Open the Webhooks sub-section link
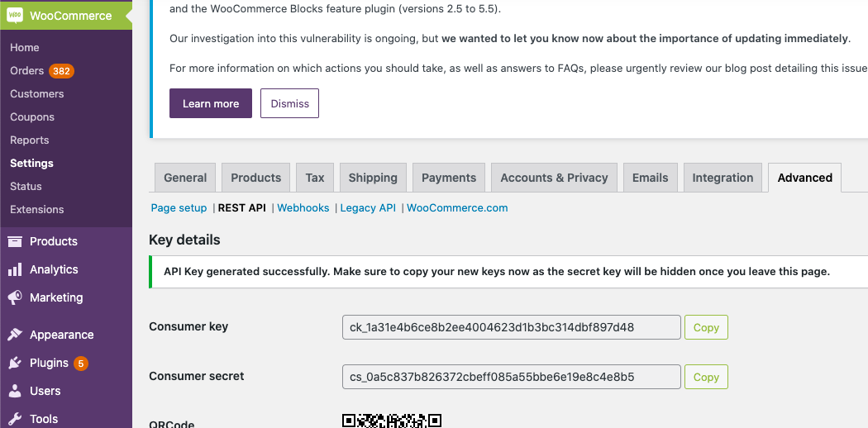868x428 pixels. click(x=303, y=208)
